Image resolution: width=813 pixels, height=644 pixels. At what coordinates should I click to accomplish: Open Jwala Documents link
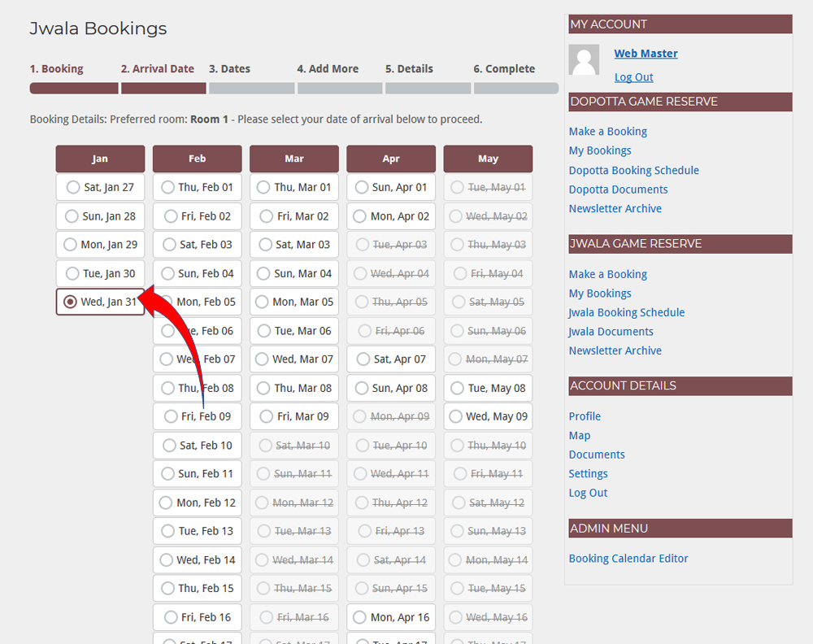611,332
